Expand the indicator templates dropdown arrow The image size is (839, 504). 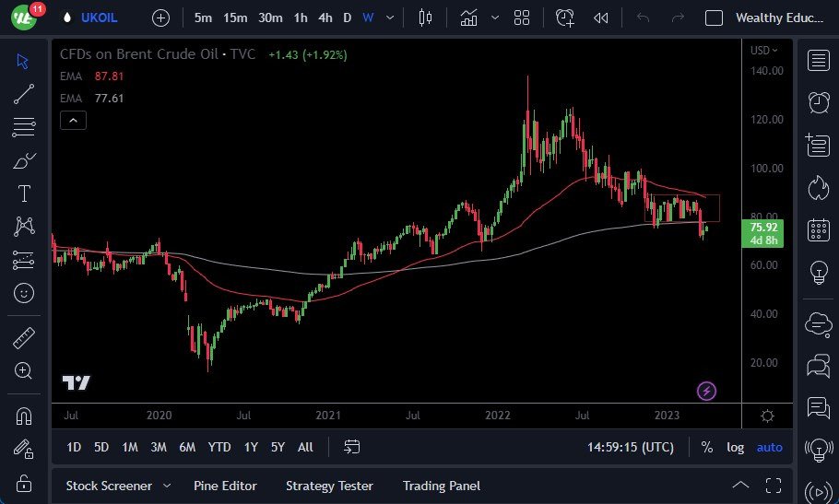(x=495, y=18)
